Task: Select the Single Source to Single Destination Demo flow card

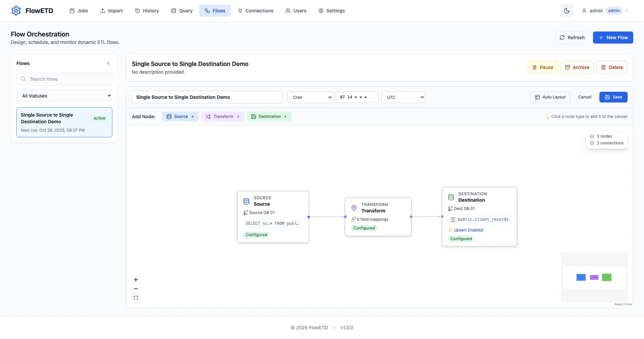Action: coord(64,122)
